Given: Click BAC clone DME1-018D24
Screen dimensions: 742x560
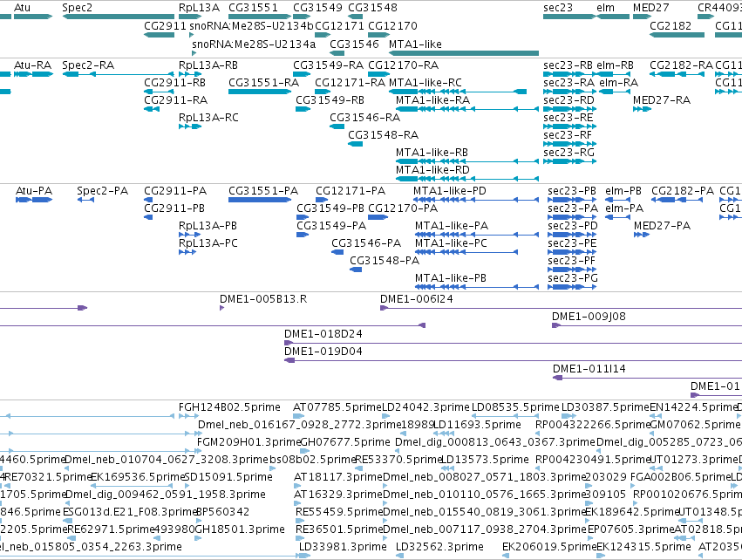Looking at the screenshot, I should coord(323,334).
